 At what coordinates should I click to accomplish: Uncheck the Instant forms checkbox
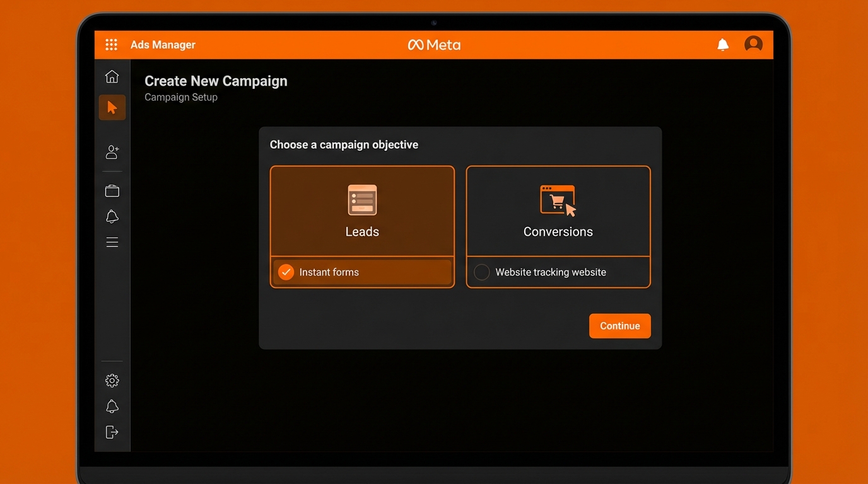click(x=286, y=272)
